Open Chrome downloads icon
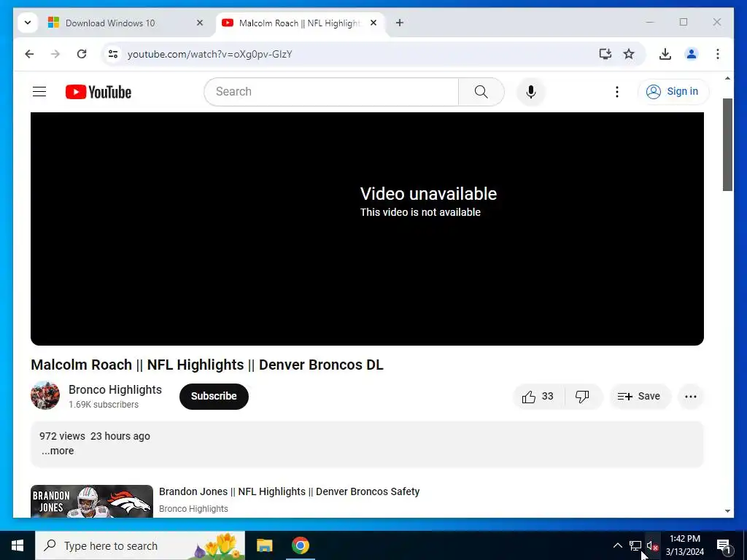Viewport: 747px width, 560px height. pos(665,54)
